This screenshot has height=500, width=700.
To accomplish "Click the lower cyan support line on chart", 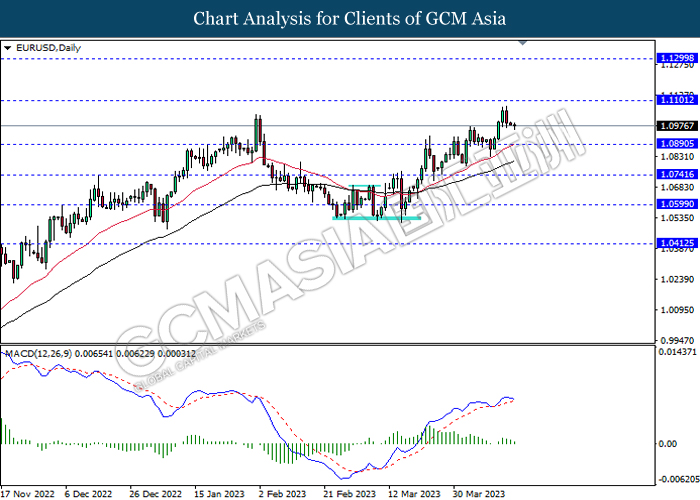I will 376,218.
